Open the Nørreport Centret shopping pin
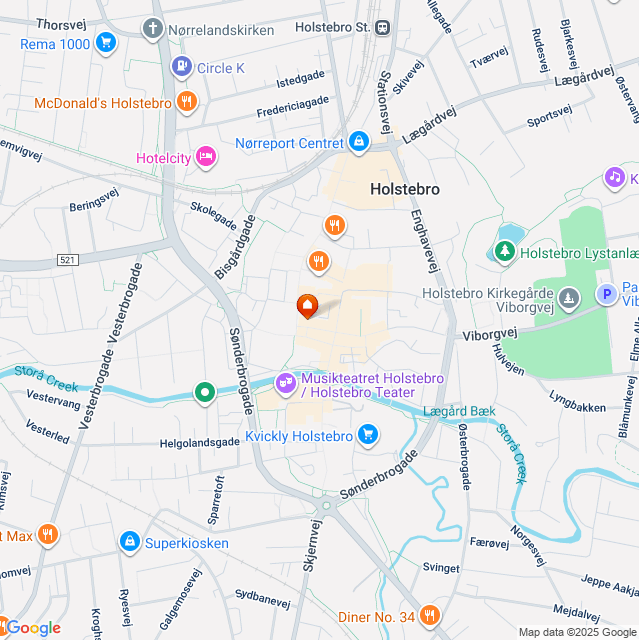Image resolution: width=639 pixels, height=640 pixels. coord(359,141)
